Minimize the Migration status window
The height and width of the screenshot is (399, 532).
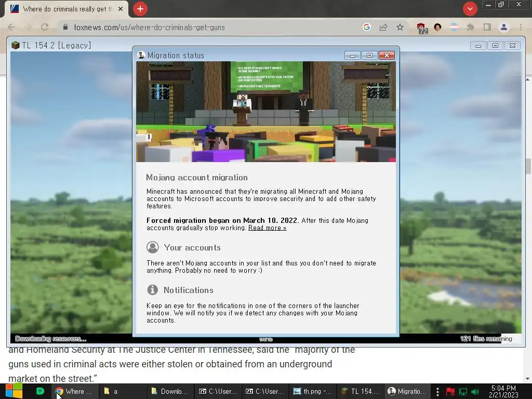tap(352, 55)
